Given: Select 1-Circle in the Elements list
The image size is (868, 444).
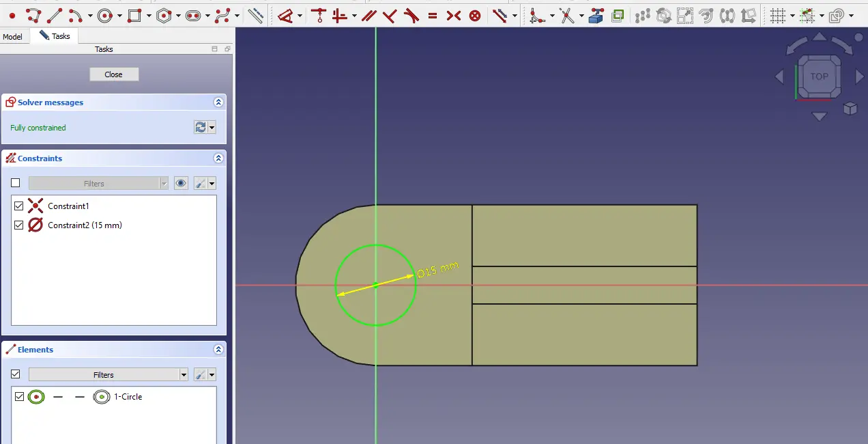Looking at the screenshot, I should pyautogui.click(x=128, y=396).
